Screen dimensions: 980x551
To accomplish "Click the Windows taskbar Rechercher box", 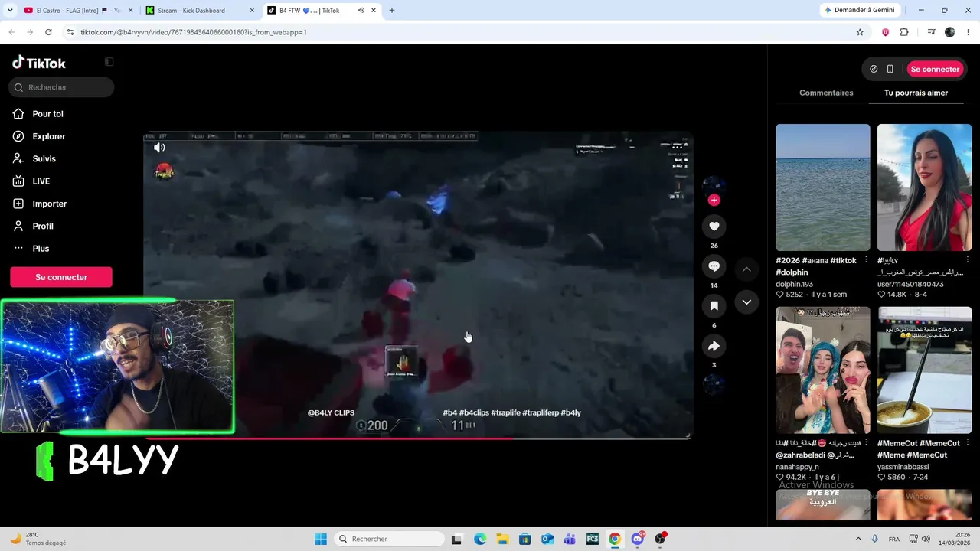I will 389,539.
